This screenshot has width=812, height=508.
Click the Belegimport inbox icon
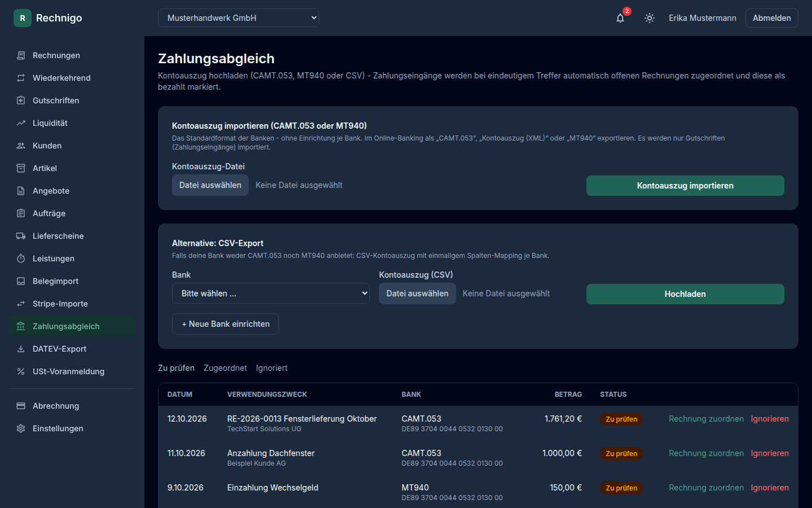point(21,281)
